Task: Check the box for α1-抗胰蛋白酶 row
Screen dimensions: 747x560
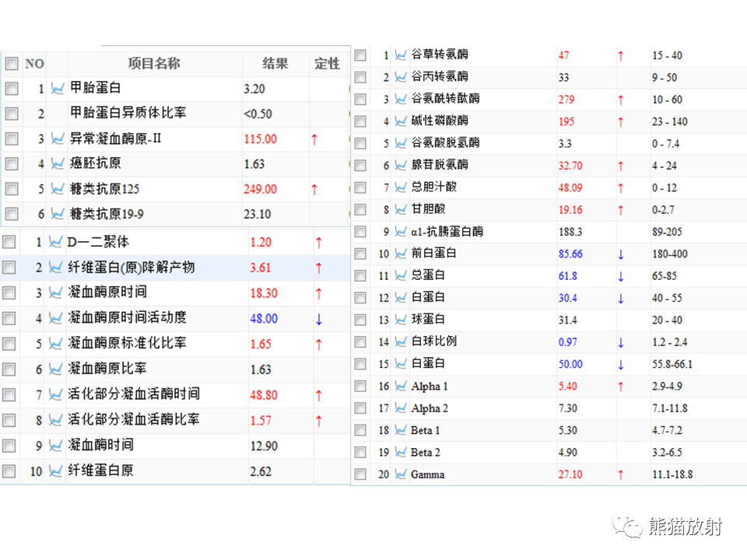Action: coord(360,232)
